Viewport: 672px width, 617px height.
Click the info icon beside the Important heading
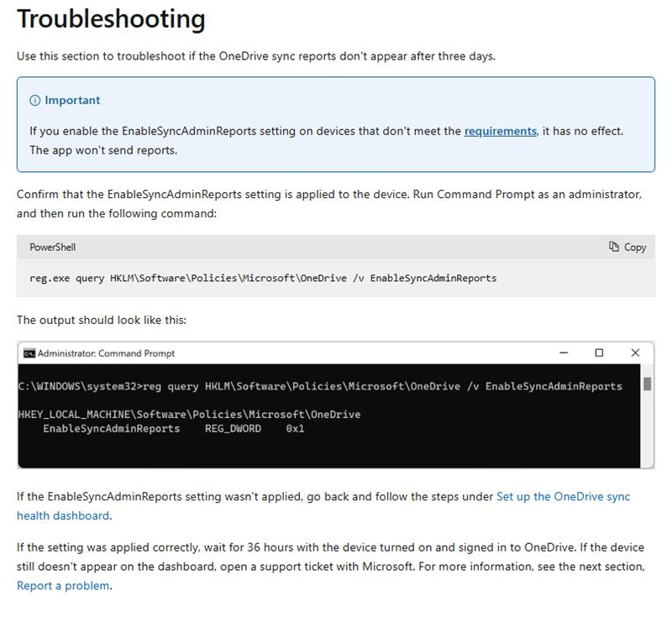pos(34,100)
